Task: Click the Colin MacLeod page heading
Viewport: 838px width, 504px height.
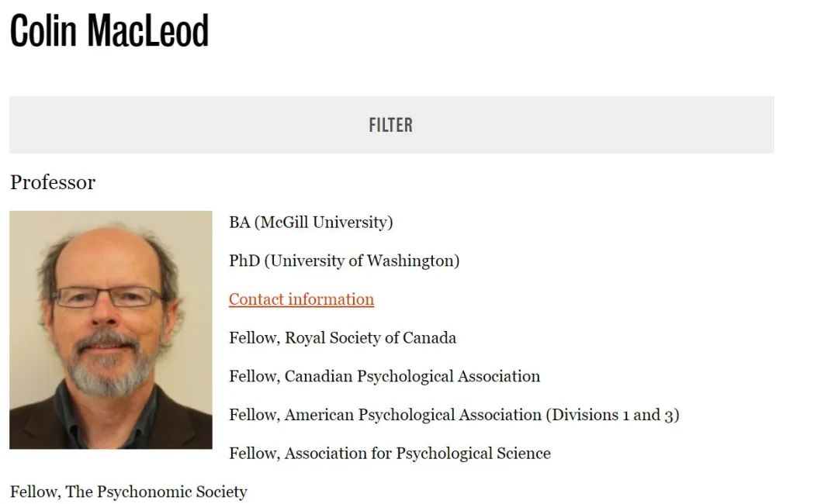Action: click(x=109, y=31)
